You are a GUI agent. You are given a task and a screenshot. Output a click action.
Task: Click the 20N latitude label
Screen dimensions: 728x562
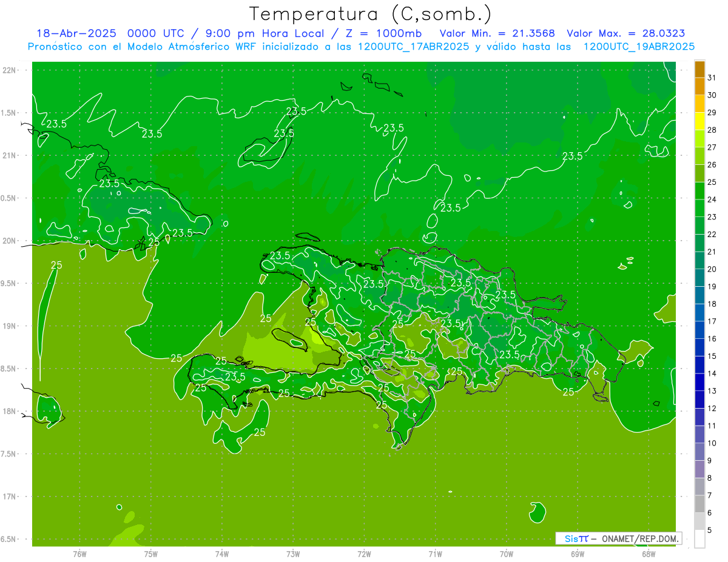9,241
